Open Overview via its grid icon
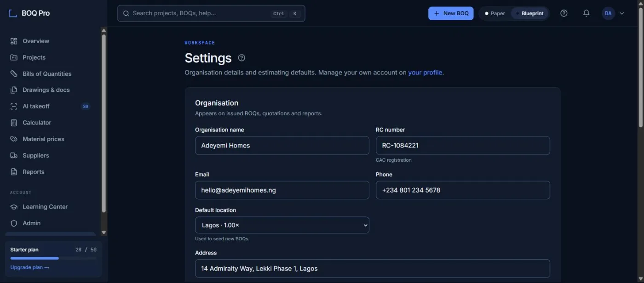Image resolution: width=644 pixels, height=283 pixels. click(x=14, y=41)
